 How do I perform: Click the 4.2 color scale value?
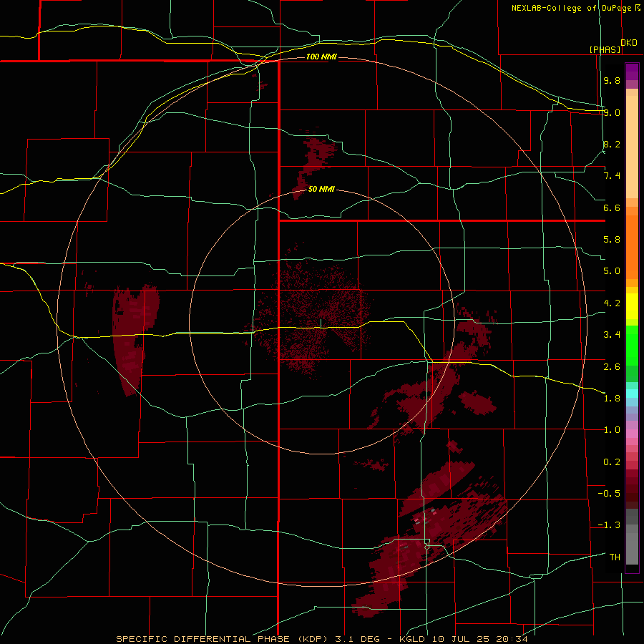612,303
